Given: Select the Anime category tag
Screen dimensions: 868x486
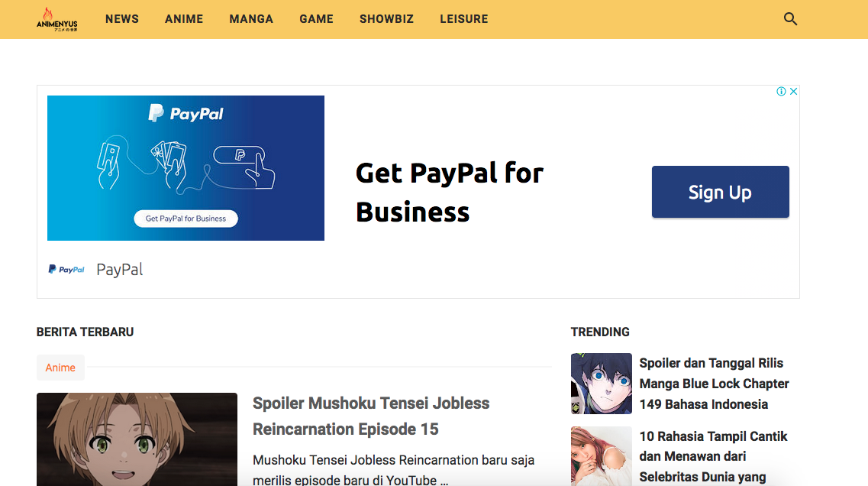Looking at the screenshot, I should 60,368.
